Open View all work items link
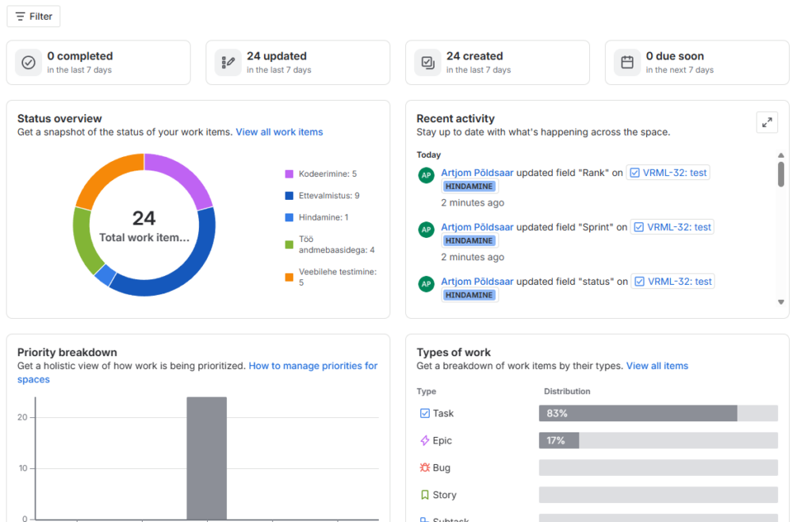Screen dimensions: 812x522 [279, 132]
